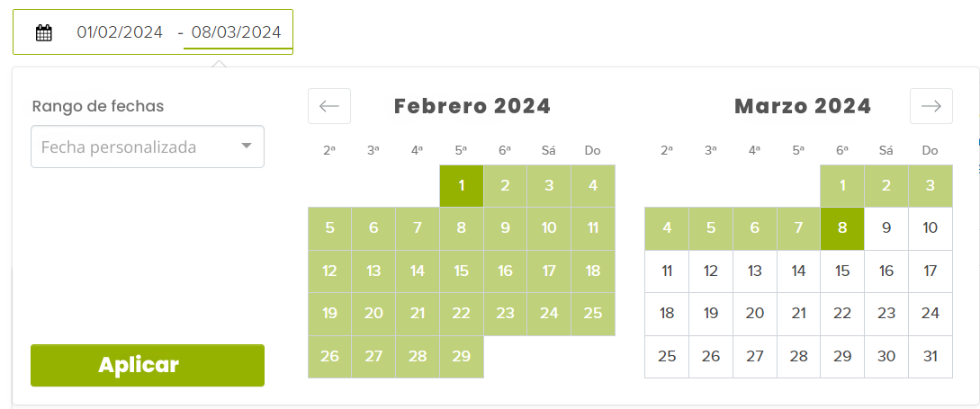Image resolution: width=980 pixels, height=409 pixels.
Task: Select February 1 in the calendar
Action: pos(462,186)
